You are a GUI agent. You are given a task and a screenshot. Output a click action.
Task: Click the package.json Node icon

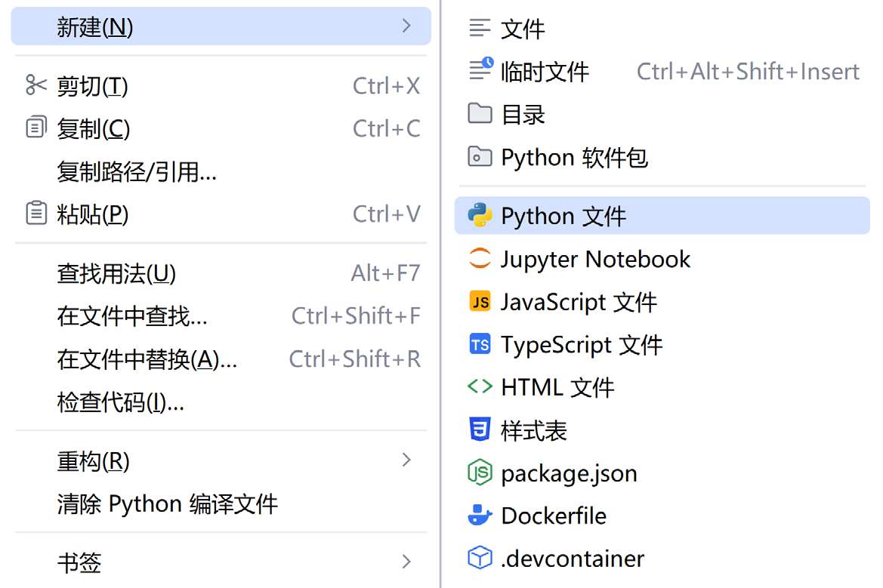pos(480,473)
